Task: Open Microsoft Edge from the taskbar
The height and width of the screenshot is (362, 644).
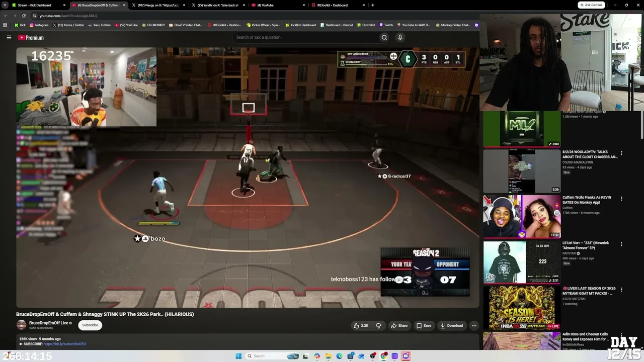Action: [339, 356]
